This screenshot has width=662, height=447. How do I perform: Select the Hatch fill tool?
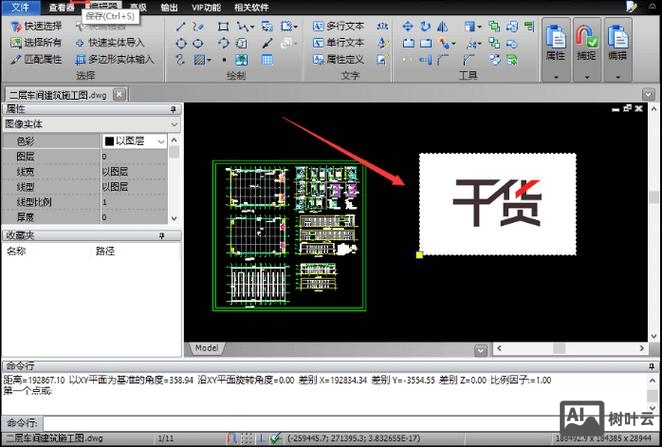pyautogui.click(x=199, y=60)
